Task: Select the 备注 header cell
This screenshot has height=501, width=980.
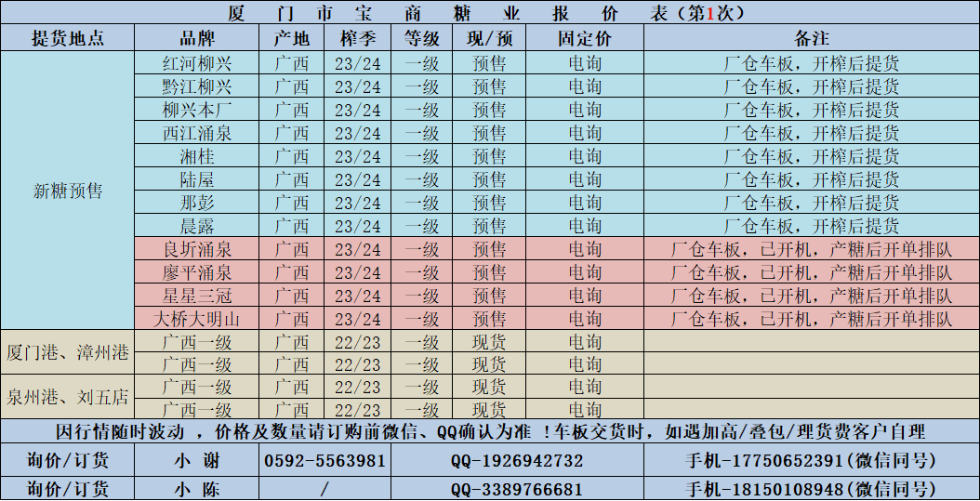Action: coord(811,39)
